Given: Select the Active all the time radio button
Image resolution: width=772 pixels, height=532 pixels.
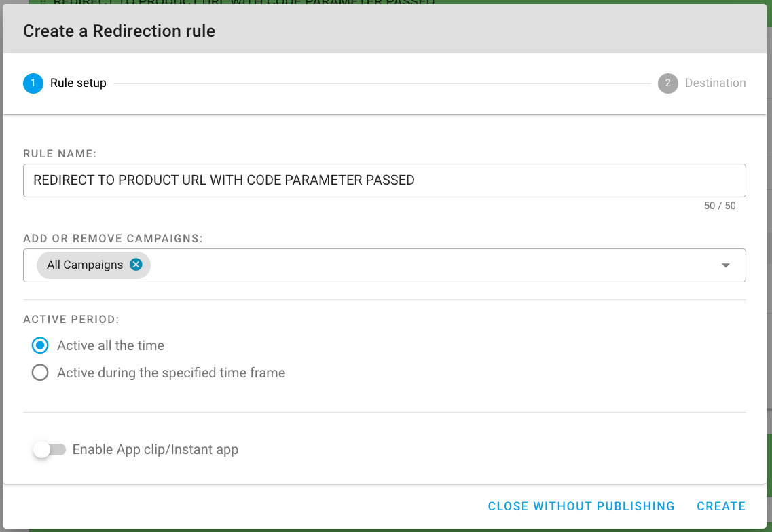Looking at the screenshot, I should (x=40, y=345).
